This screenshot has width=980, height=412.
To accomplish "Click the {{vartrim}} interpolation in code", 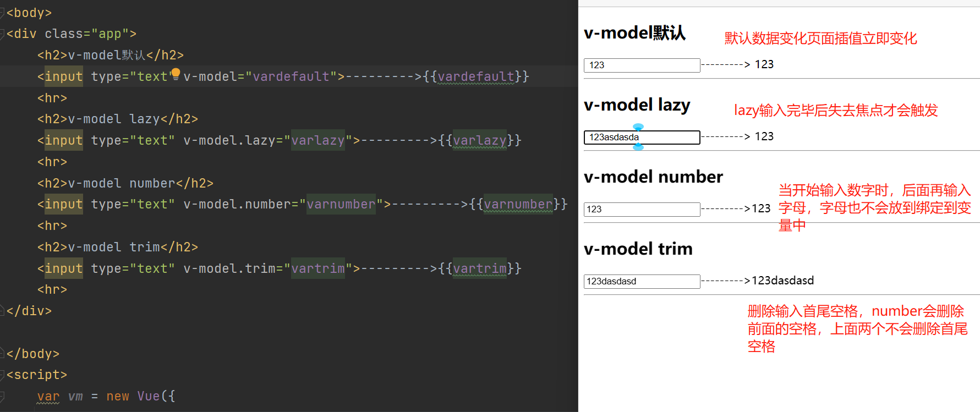I will coord(480,269).
